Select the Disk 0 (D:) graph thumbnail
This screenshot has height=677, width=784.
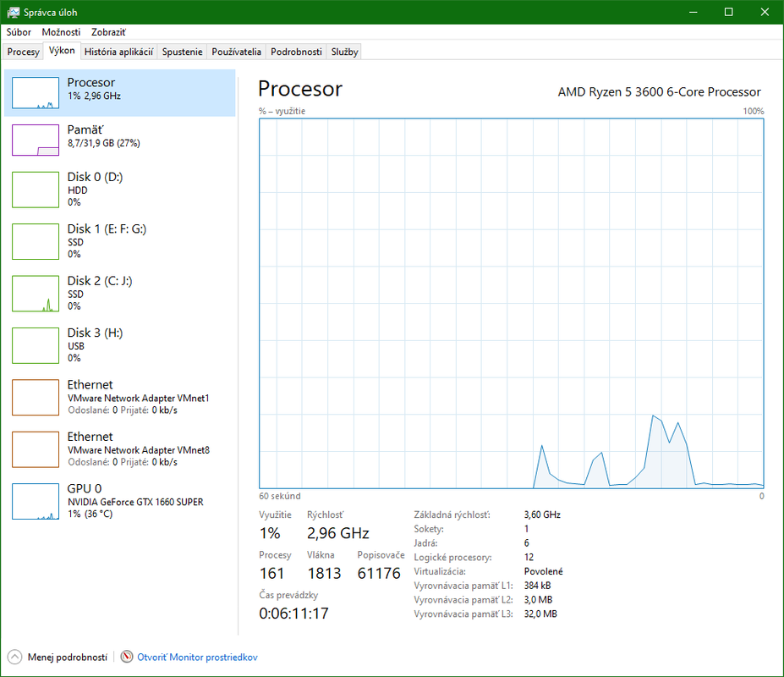click(36, 190)
